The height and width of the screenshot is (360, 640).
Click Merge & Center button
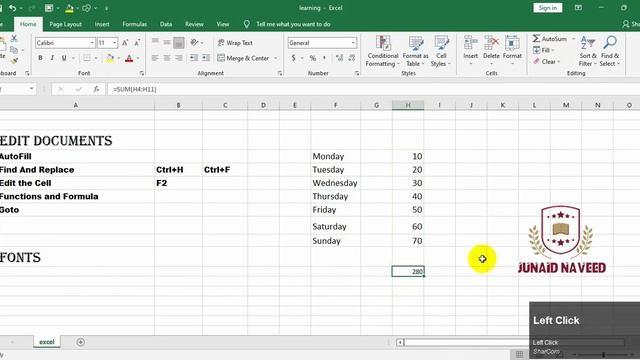[243, 58]
